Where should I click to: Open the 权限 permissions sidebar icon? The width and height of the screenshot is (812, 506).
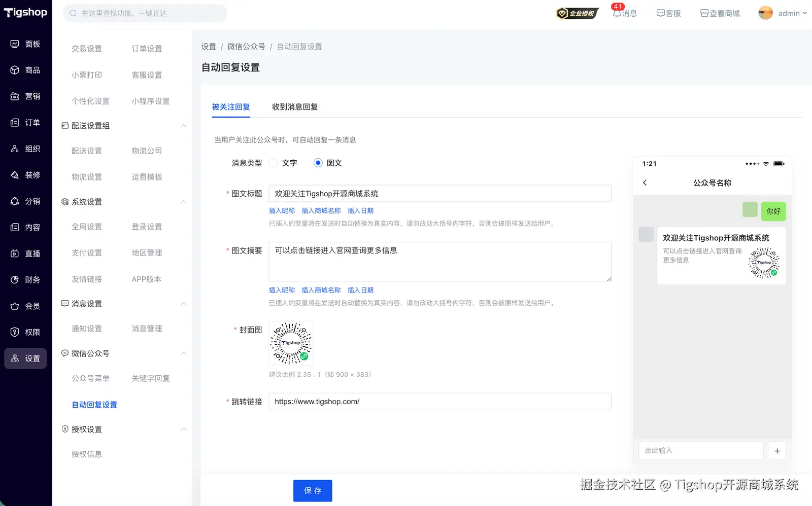[15, 332]
